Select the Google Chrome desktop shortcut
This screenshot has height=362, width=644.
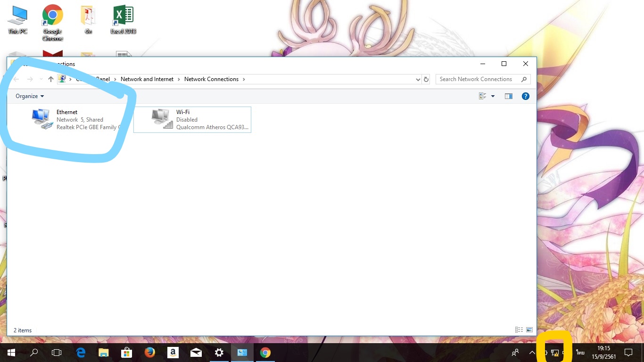coord(53,23)
